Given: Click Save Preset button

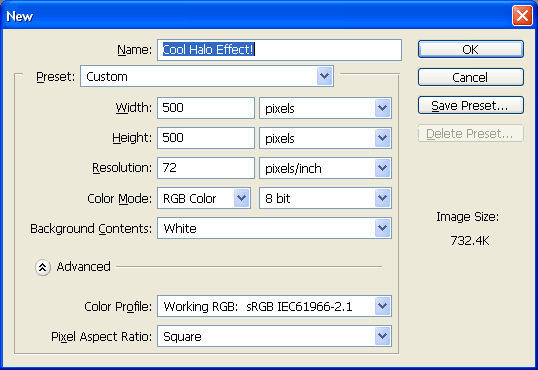Looking at the screenshot, I should [x=471, y=105].
